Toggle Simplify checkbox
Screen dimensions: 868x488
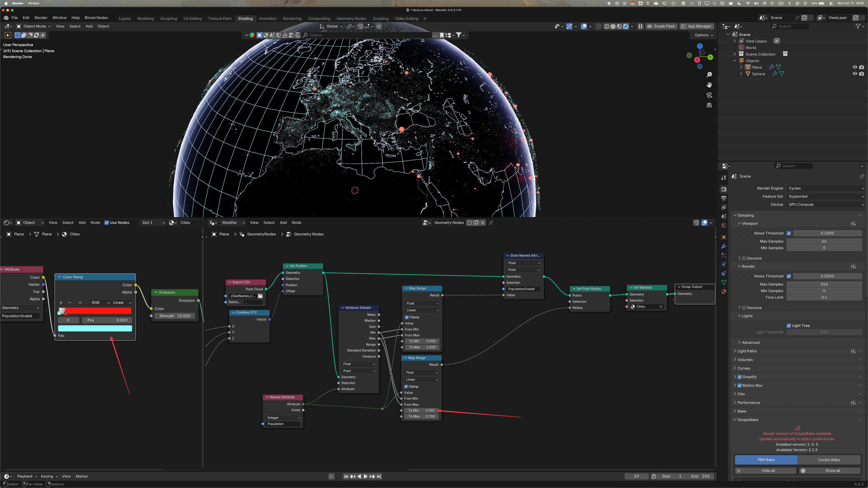click(740, 377)
